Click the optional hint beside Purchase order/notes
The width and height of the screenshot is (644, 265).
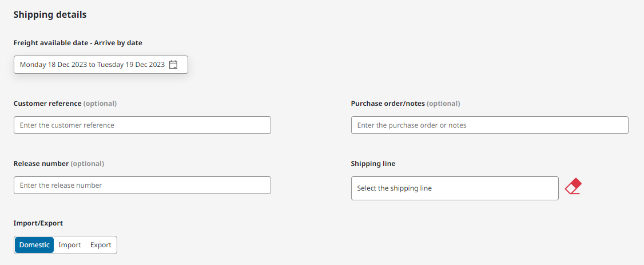coord(443,104)
